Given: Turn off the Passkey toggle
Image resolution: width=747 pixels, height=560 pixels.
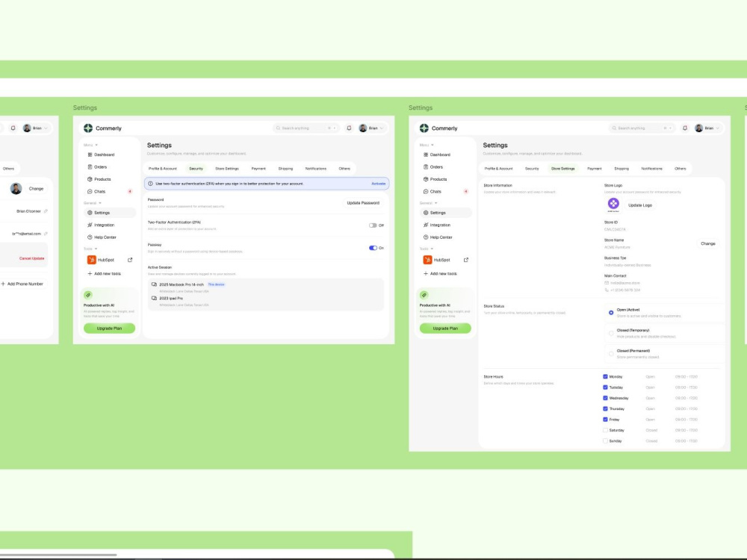Looking at the screenshot, I should click(x=373, y=248).
